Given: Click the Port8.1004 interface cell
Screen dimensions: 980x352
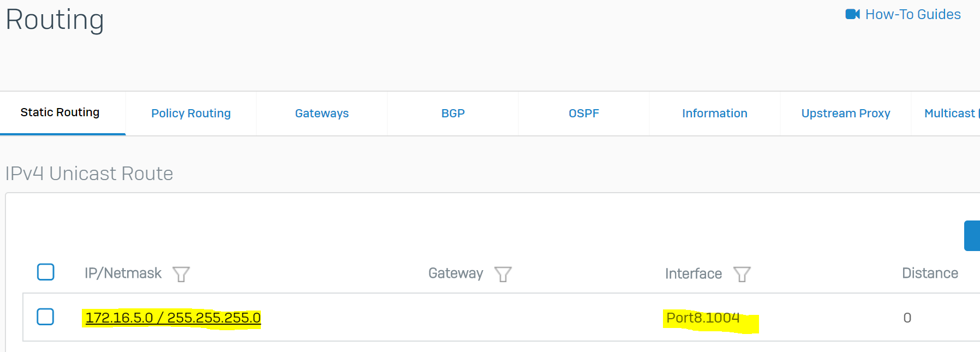Looking at the screenshot, I should [x=703, y=318].
